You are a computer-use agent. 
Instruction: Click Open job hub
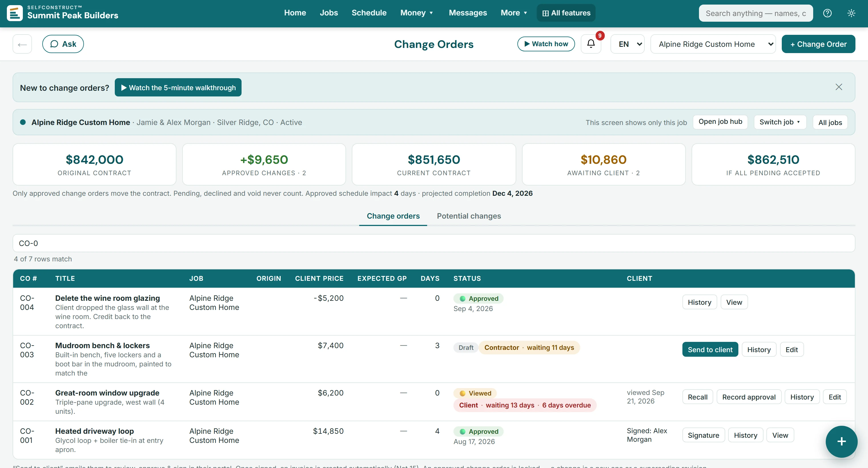[720, 122]
